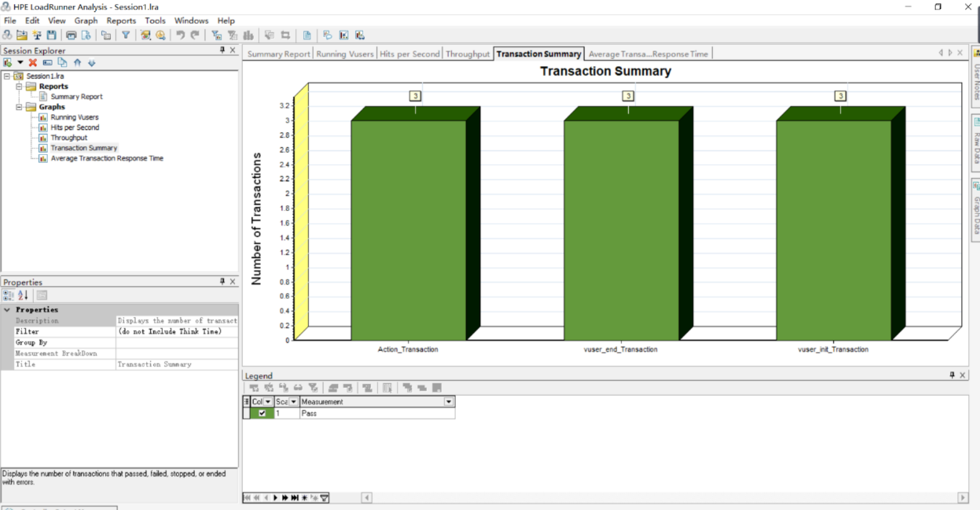Open the Reports menu
This screenshot has width=980, height=510.
coord(121,20)
